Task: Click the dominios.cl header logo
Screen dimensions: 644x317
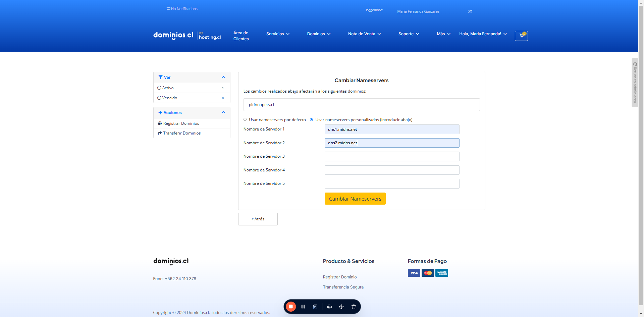Action: coord(173,35)
